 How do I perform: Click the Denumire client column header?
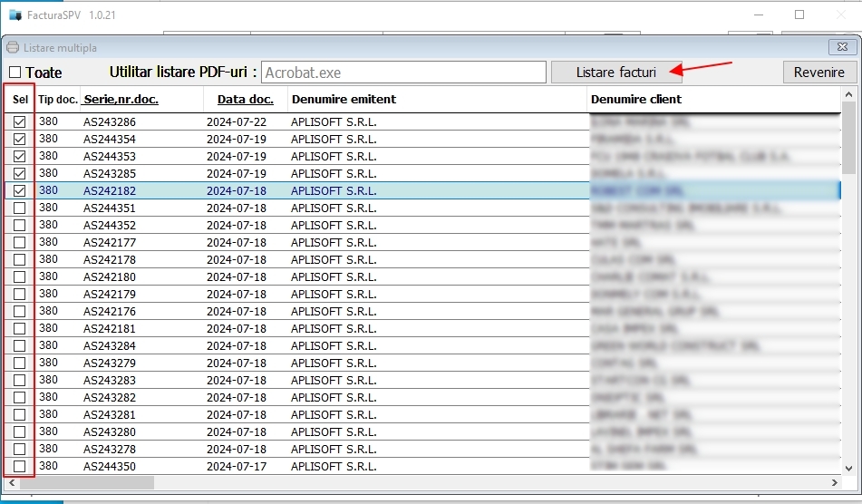(x=636, y=99)
